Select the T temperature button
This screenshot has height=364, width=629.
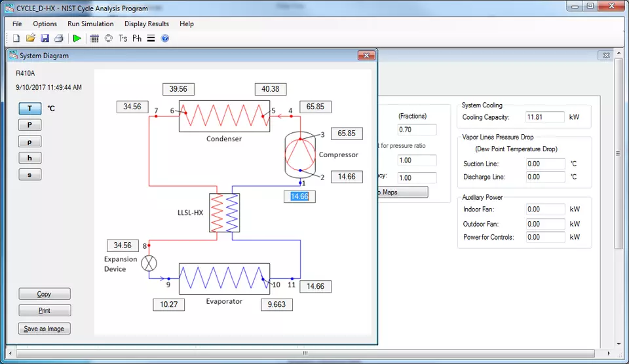pyautogui.click(x=29, y=108)
